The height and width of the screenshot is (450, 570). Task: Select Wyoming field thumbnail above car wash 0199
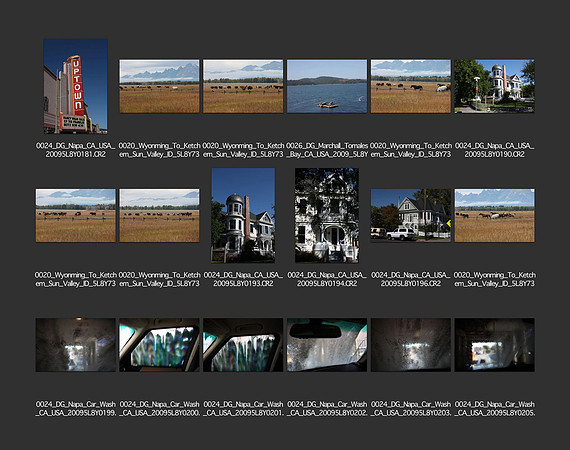76,215
